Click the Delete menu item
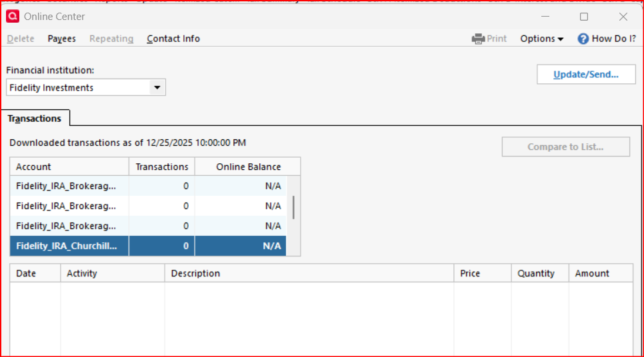The image size is (644, 357). [x=21, y=39]
